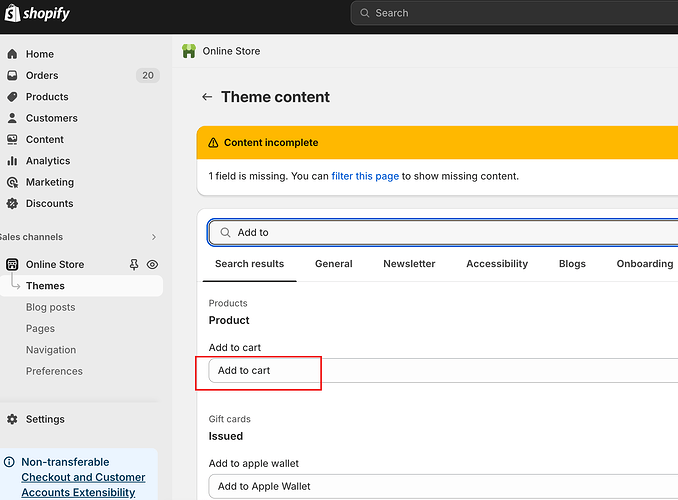Click the Shopify logo
Screen dimensions: 678x500
tap(37, 13)
